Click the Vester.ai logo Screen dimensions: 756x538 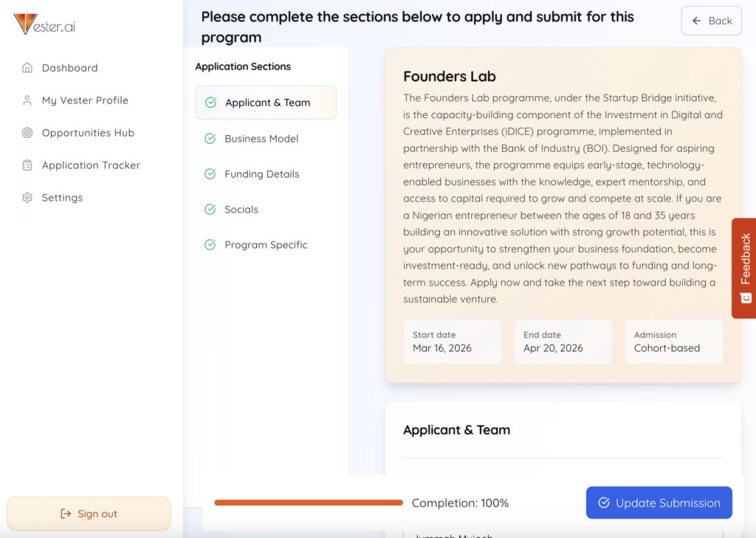pyautogui.click(x=44, y=24)
